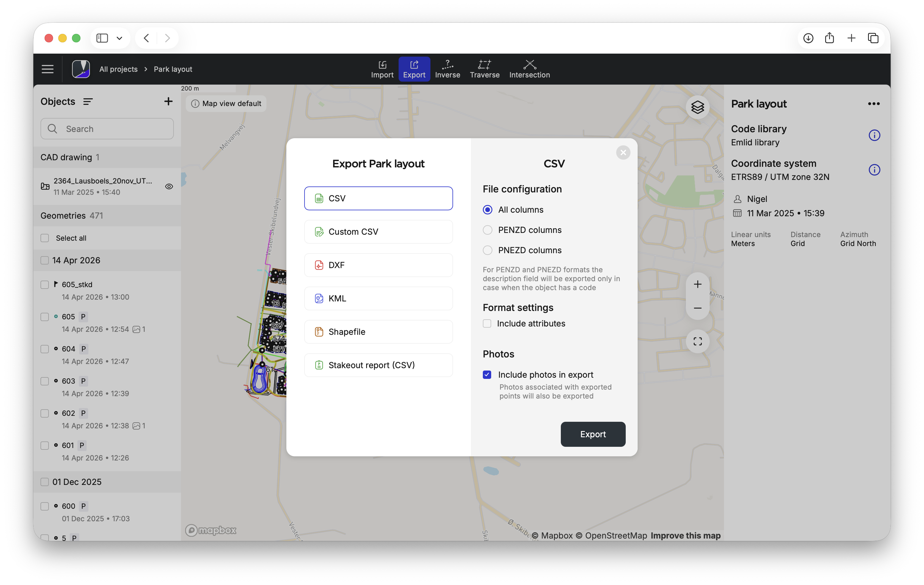
Task: Open the Intersection tool
Action: click(x=530, y=69)
